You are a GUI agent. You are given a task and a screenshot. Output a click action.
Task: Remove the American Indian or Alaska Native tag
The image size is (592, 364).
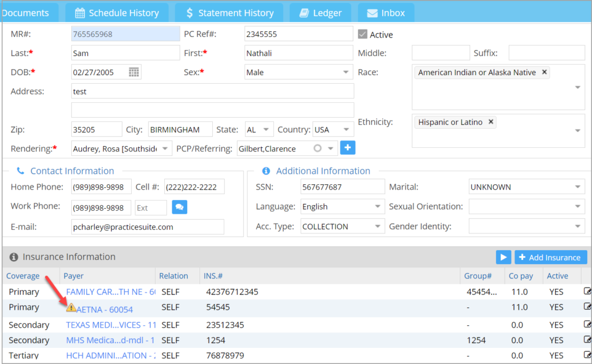[x=545, y=73]
